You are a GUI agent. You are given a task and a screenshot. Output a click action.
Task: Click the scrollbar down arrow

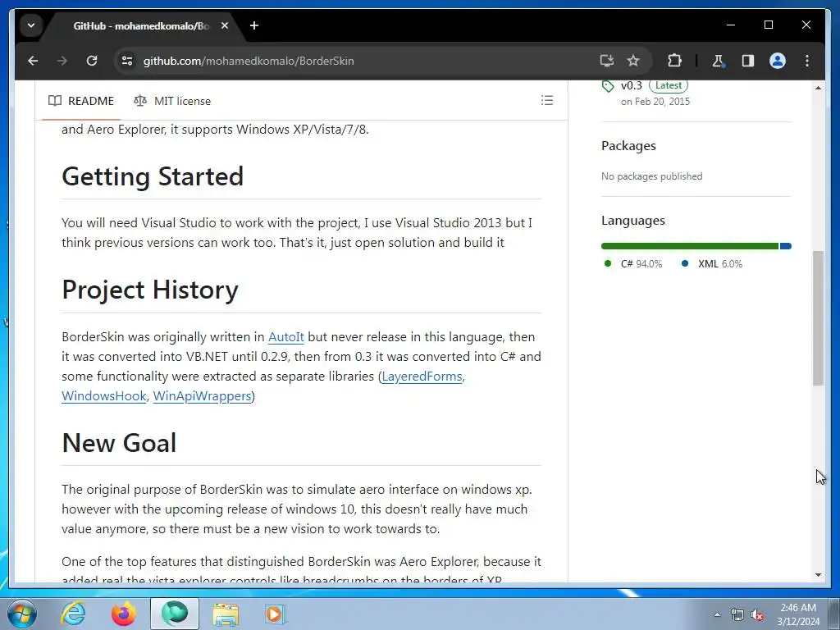tap(818, 575)
